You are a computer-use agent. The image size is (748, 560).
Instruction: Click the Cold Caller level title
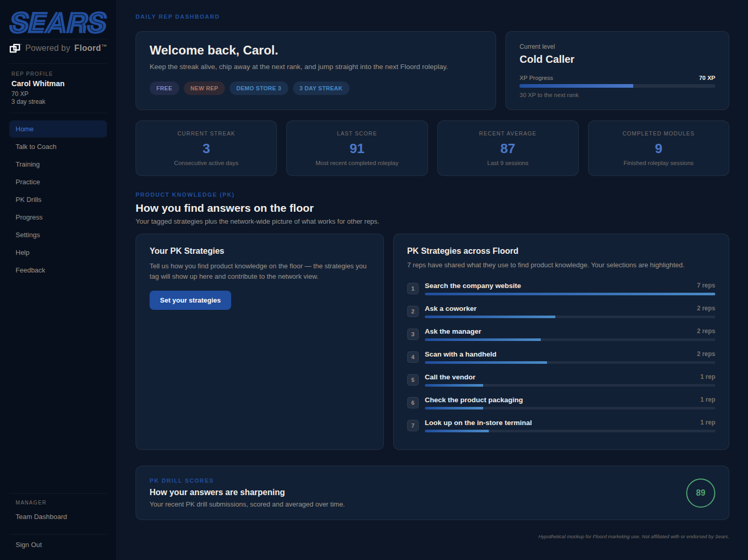(x=547, y=60)
